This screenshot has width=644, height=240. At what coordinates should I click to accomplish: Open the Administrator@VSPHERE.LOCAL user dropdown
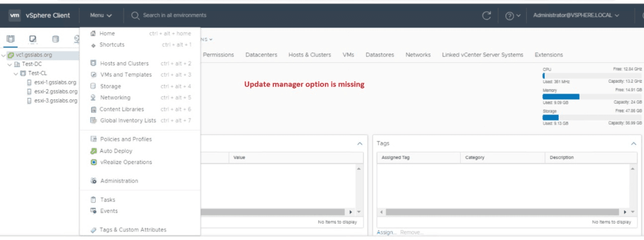(x=576, y=15)
